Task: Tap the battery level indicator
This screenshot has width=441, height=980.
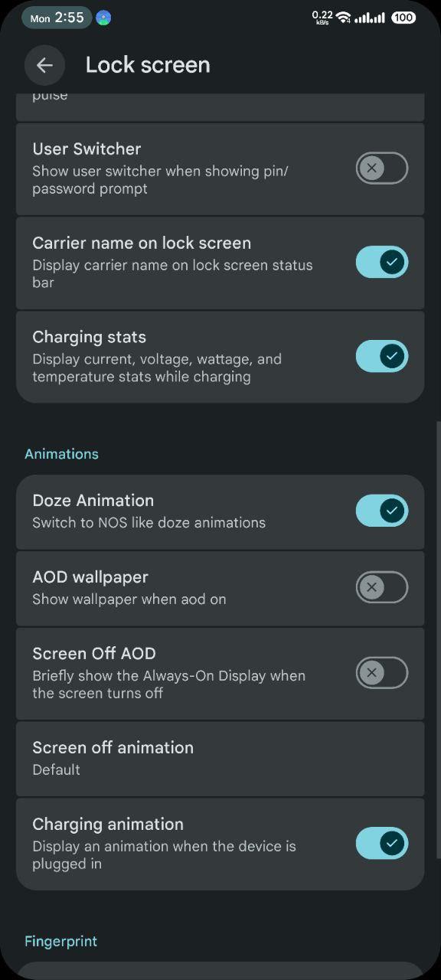Action: click(x=403, y=18)
